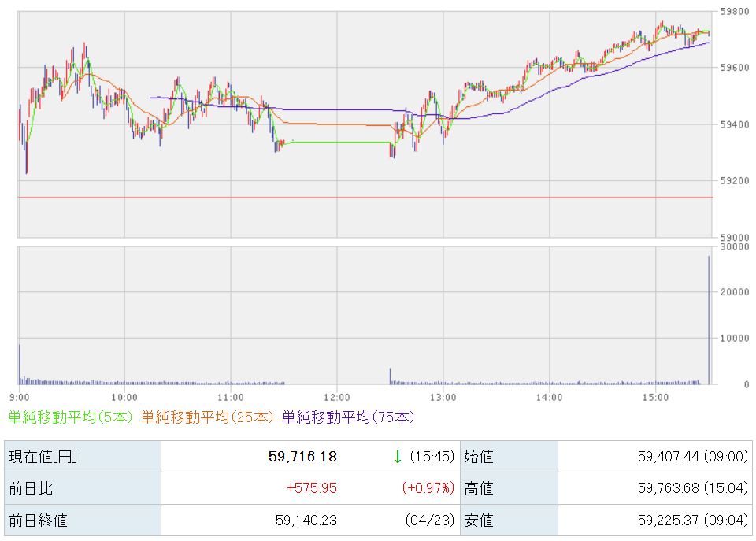
Task: Click the (+0.97%) percent change
Action: tap(428, 488)
